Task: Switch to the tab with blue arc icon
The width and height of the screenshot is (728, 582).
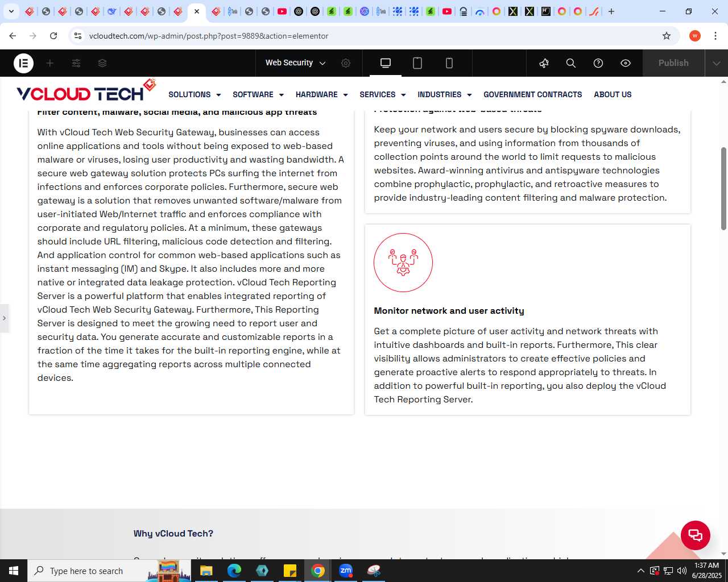Action: tap(480, 11)
